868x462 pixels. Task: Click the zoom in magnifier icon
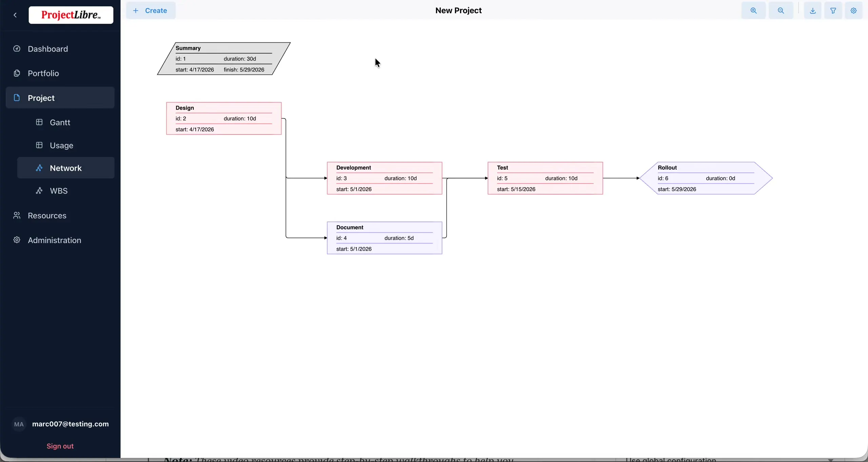[753, 11]
